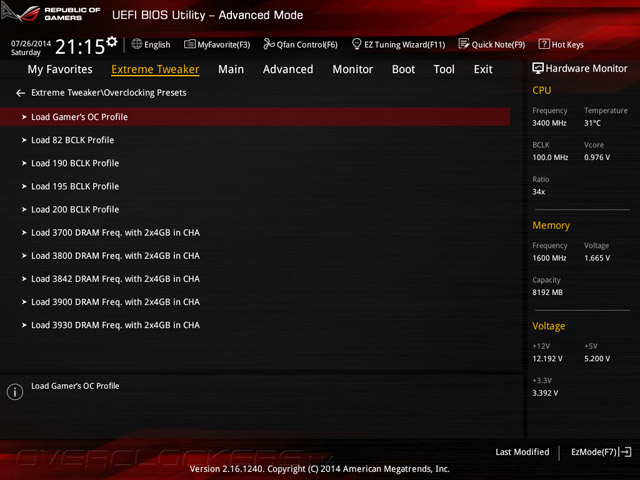Expand arrow for Load 82 BCLK Profile
640x480 pixels.
[x=24, y=140]
